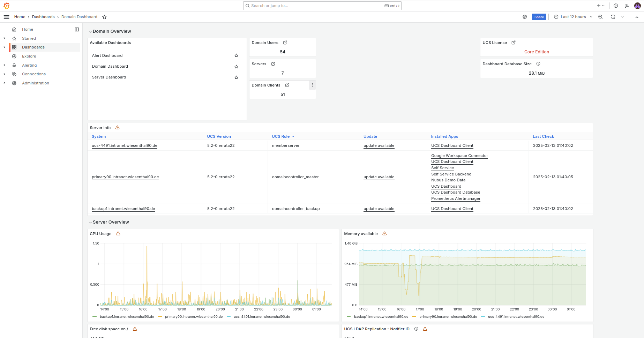
Task: Click the Grafana logo icon
Action: pyautogui.click(x=6, y=6)
